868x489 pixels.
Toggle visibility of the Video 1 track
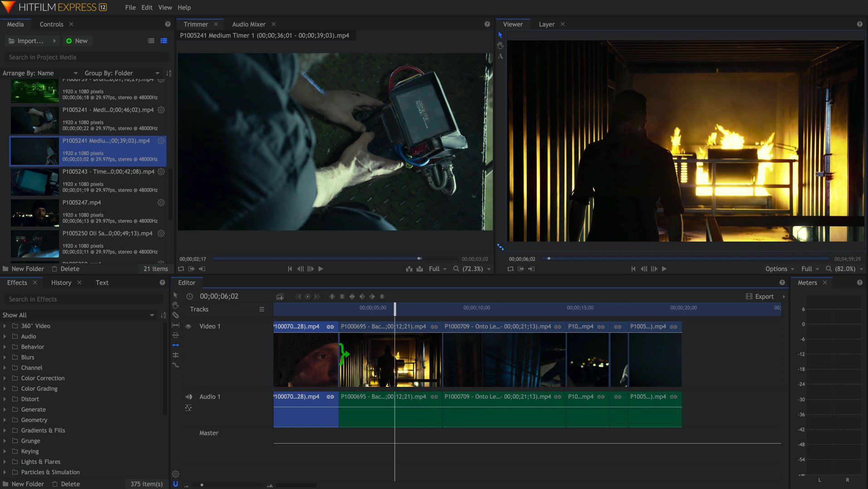coord(188,326)
